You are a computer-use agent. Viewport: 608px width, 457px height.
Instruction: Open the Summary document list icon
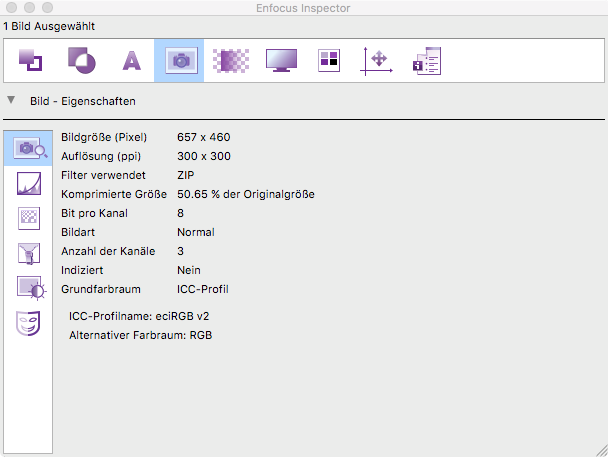427,61
